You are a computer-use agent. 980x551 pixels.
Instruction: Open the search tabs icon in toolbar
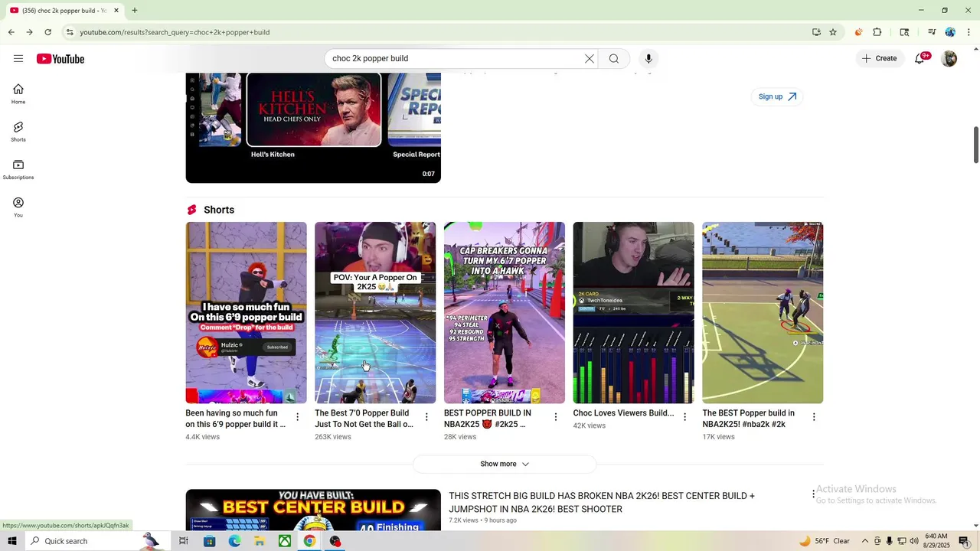click(x=904, y=32)
